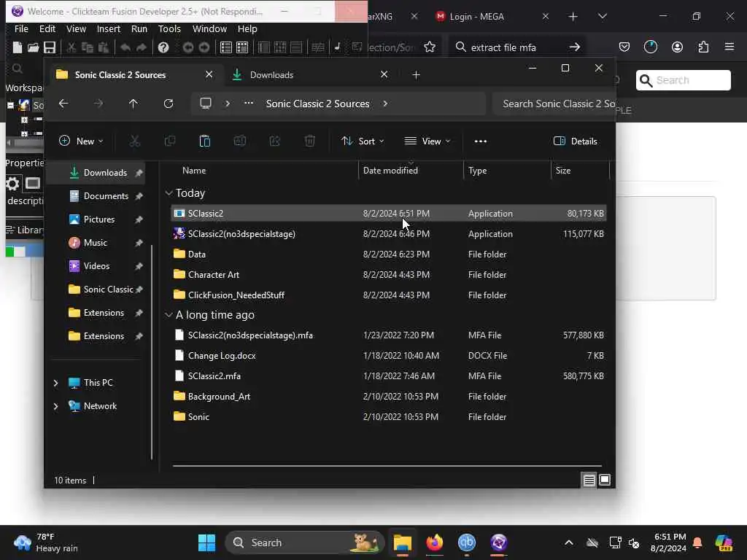Open File Explorer from the taskbar
Viewport: 747px width, 560px height.
pyautogui.click(x=403, y=542)
